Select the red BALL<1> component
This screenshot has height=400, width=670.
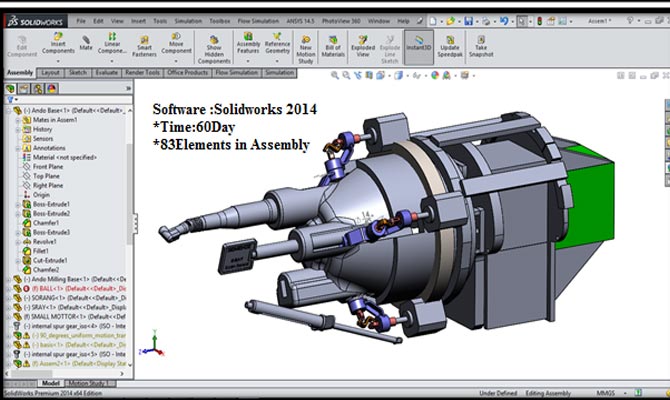tap(79, 288)
